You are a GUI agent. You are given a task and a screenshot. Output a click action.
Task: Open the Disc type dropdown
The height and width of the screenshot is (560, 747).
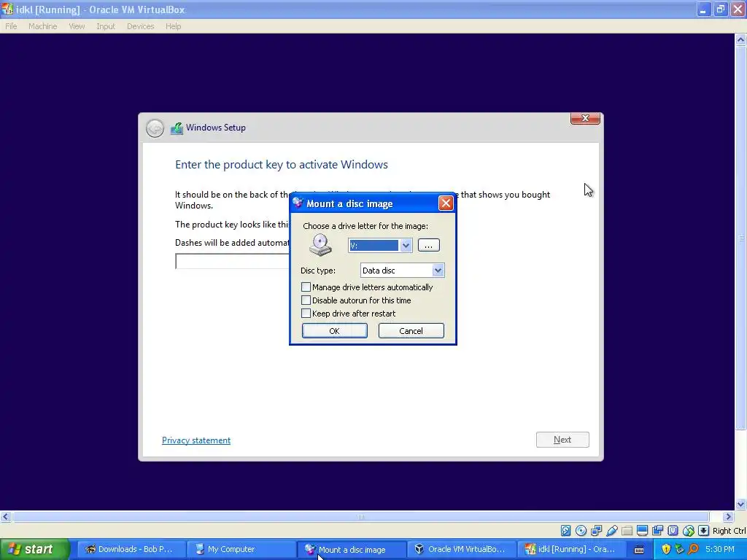click(x=438, y=271)
